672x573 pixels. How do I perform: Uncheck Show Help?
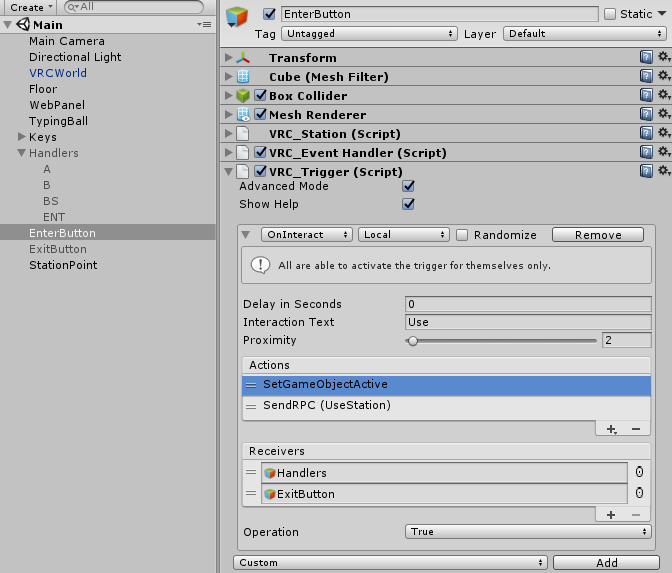pyautogui.click(x=408, y=204)
